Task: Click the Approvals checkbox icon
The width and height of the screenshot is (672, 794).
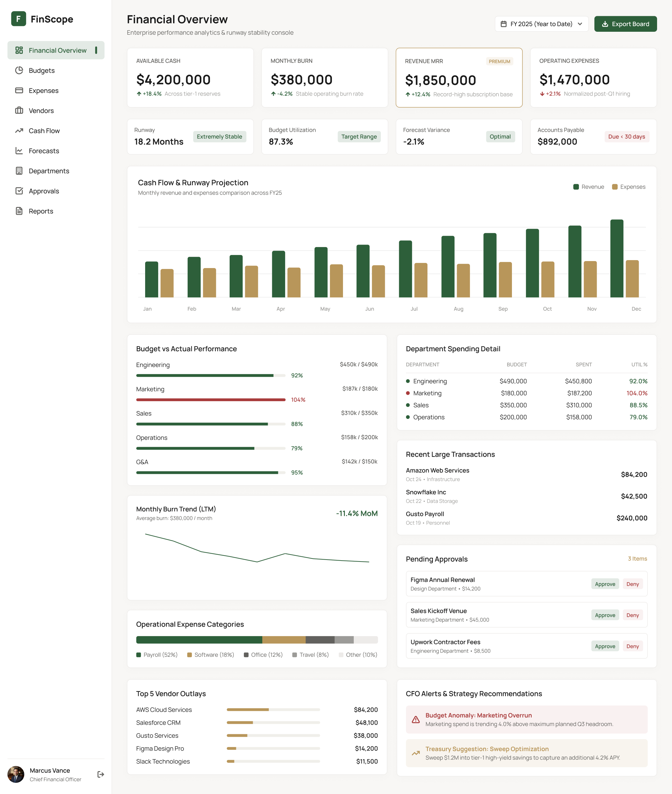Action: (19, 191)
